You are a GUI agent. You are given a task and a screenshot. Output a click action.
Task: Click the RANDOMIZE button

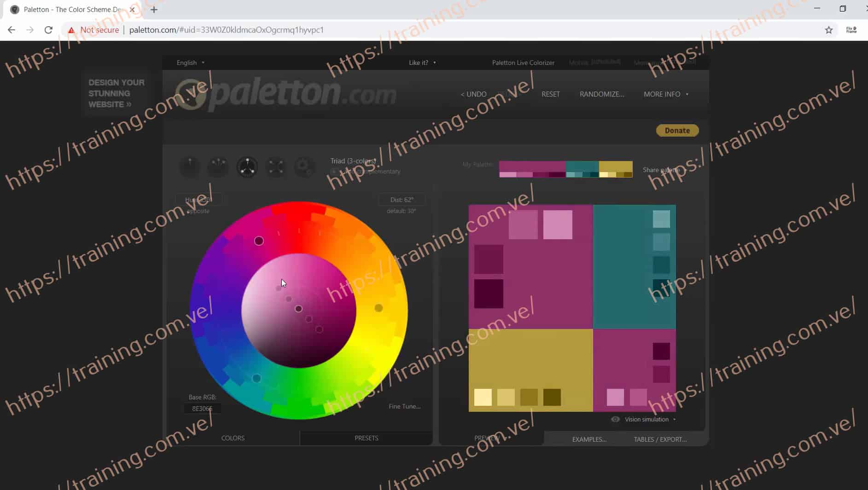click(x=601, y=94)
